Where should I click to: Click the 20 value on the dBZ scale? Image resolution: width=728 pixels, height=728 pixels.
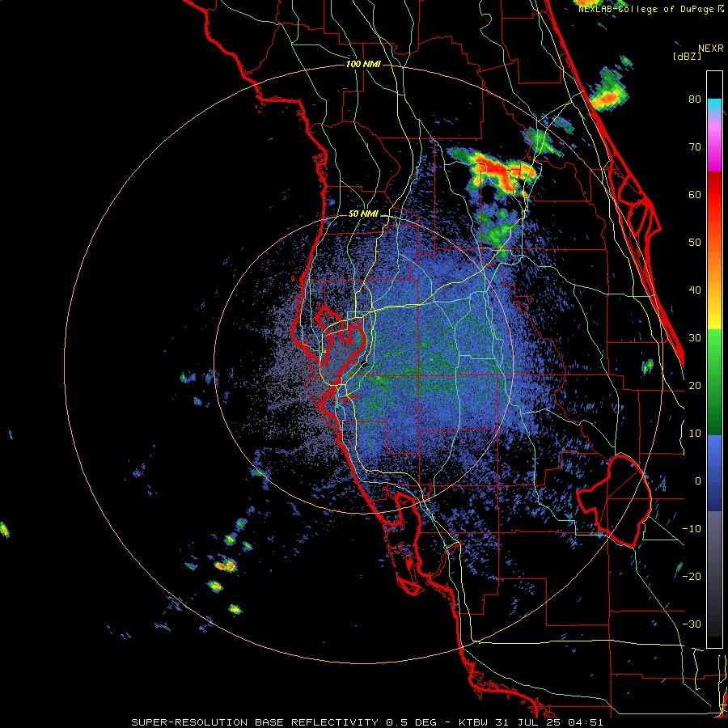695,386
